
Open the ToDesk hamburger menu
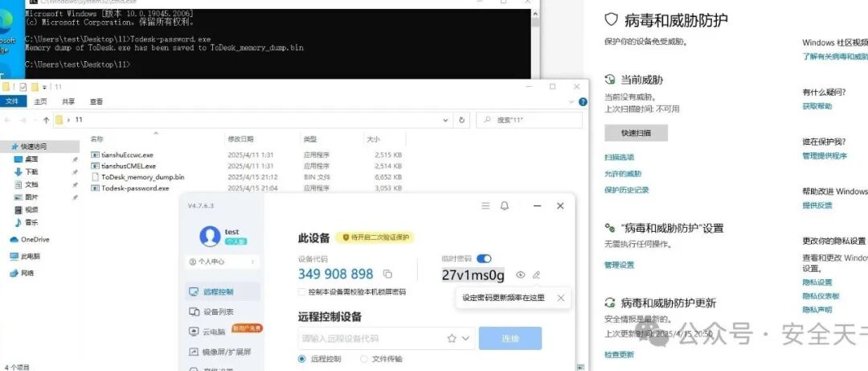(485, 206)
